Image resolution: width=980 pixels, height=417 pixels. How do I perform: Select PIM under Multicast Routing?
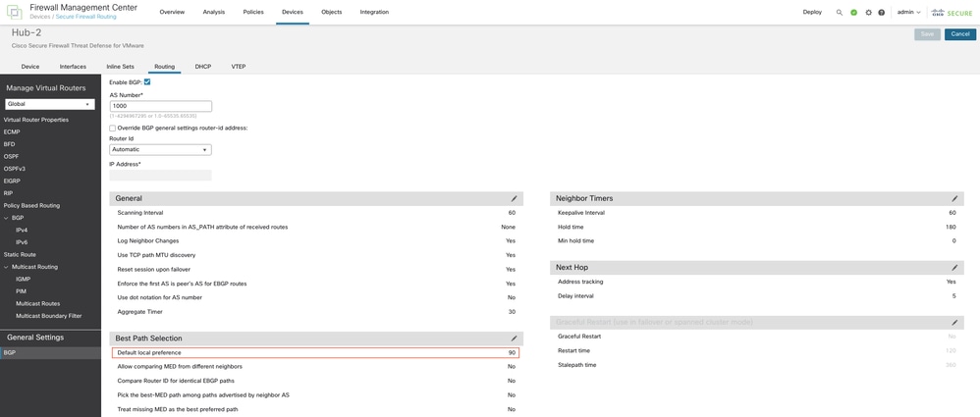click(21, 290)
